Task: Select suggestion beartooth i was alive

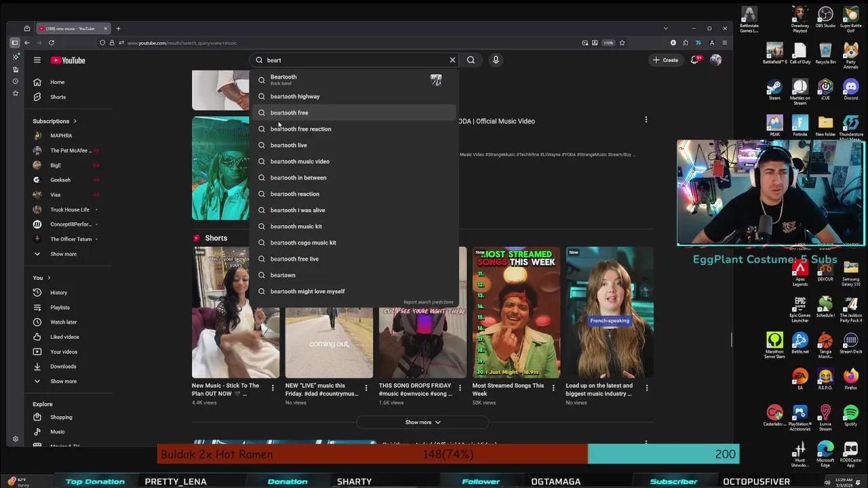Action: pos(354,210)
